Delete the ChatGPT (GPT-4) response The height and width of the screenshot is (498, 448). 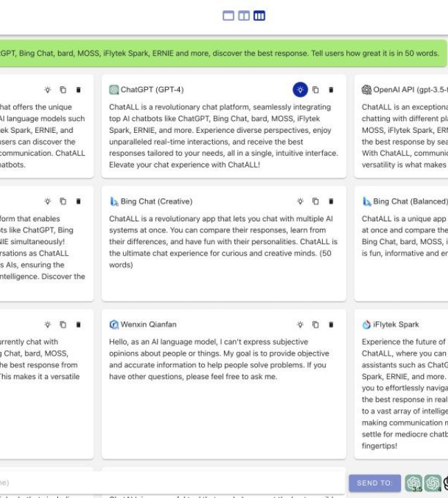point(331,90)
